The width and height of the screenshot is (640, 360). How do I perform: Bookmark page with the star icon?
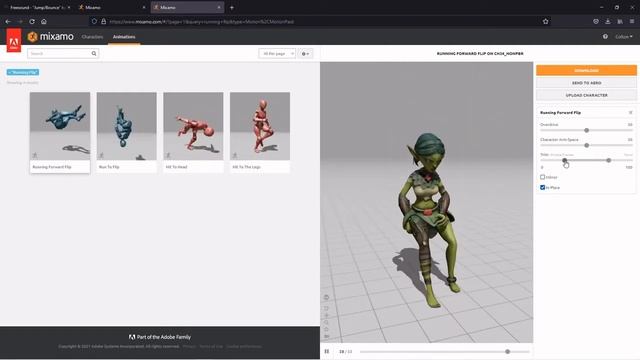(545, 21)
